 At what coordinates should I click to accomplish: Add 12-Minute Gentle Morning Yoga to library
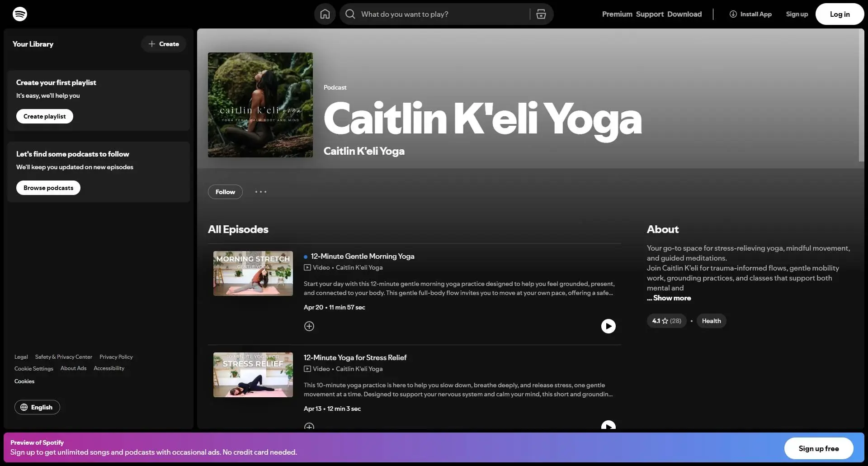[309, 326]
